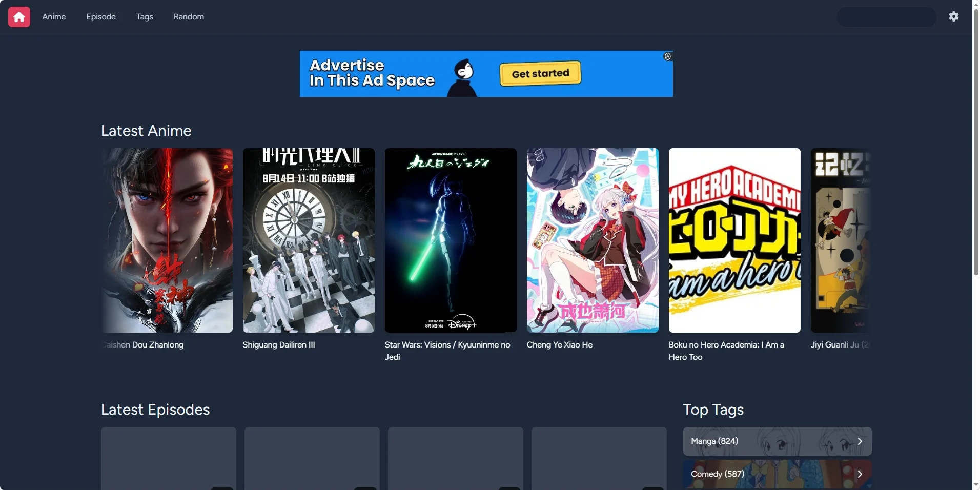Open the Tags menu item

(145, 17)
